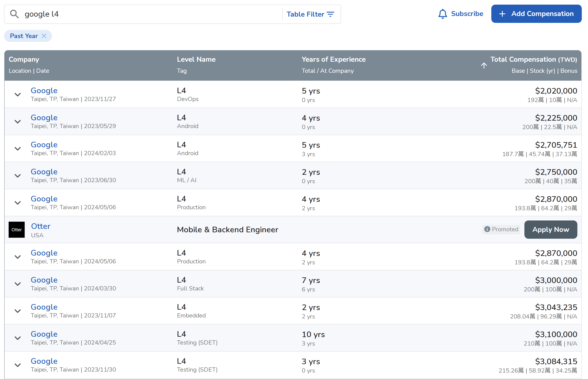Expand the Google Android row dated 2023/05/29
588x379 pixels.
tap(17, 122)
